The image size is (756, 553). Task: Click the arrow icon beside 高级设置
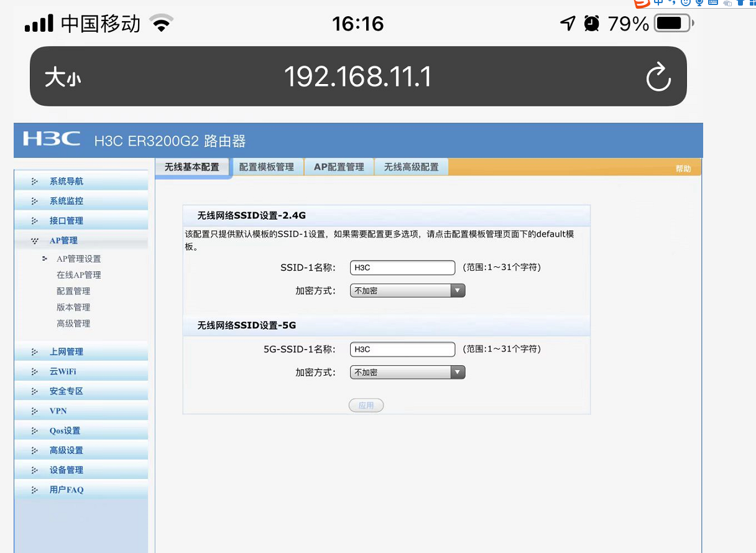pyautogui.click(x=34, y=450)
